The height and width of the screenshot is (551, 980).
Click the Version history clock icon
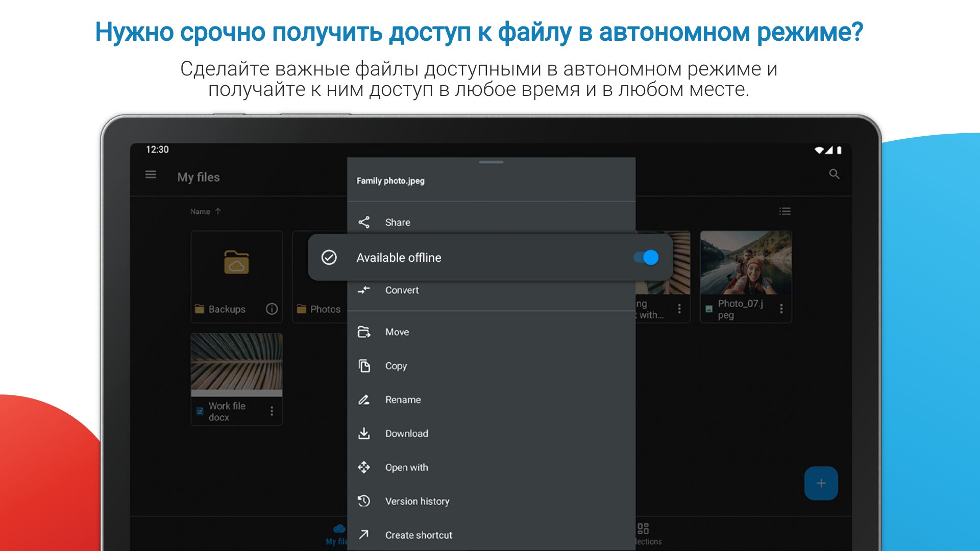click(364, 501)
